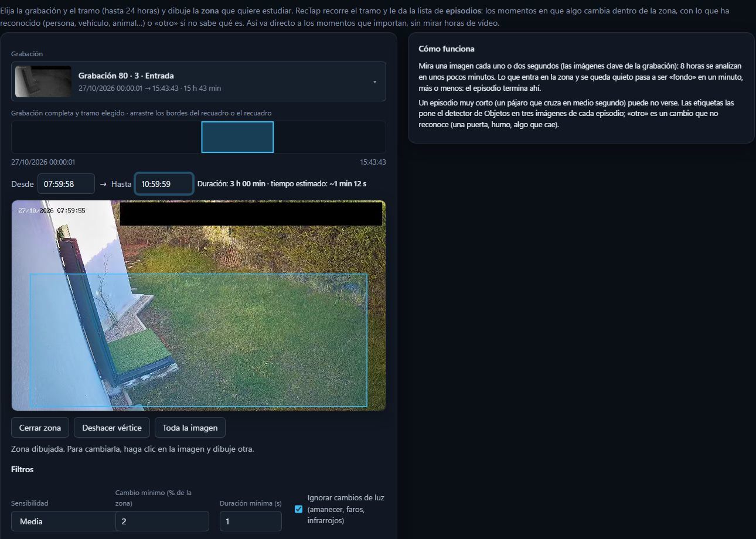Click Deshacer vértice button
The height and width of the screenshot is (539, 756).
(112, 428)
